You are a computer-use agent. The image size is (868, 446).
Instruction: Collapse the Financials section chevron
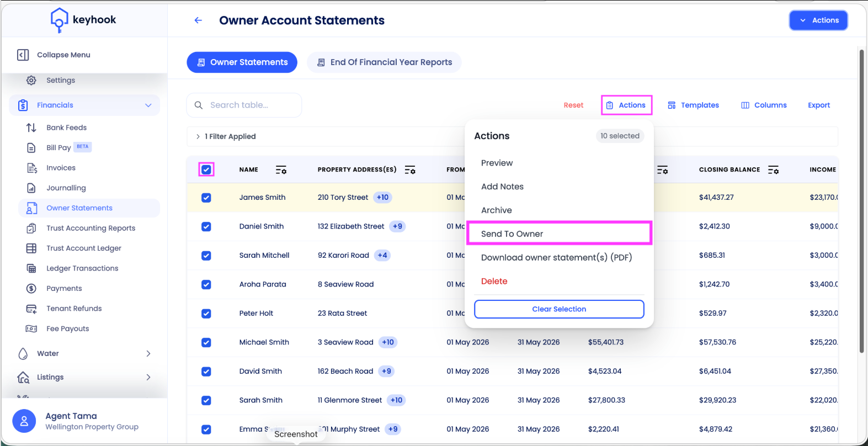pos(148,105)
